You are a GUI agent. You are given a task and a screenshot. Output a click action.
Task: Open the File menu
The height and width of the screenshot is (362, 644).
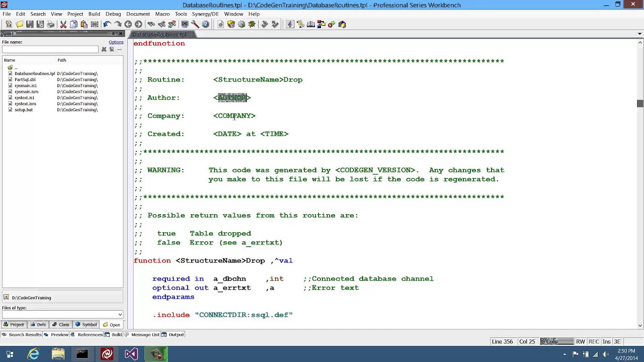(7, 14)
